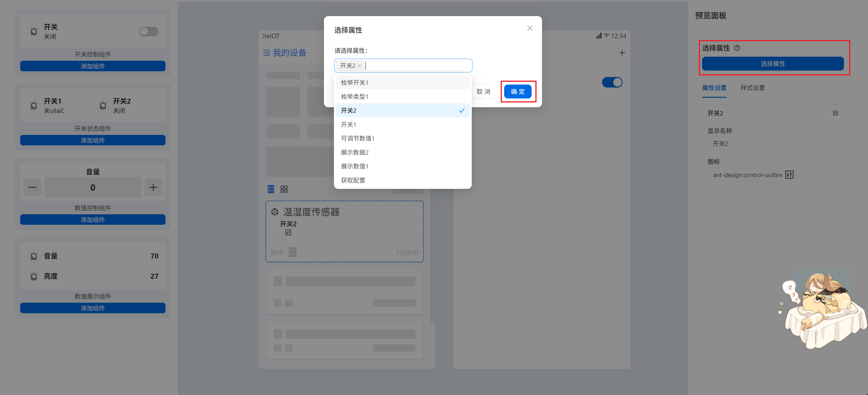
Task: Remove the 开关2 tag from the input
Action: [359, 66]
